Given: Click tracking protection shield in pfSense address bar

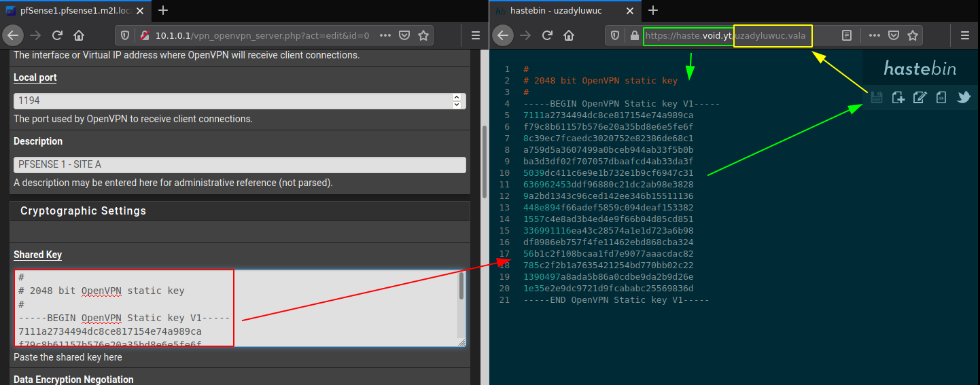Looking at the screenshot, I should point(125,36).
